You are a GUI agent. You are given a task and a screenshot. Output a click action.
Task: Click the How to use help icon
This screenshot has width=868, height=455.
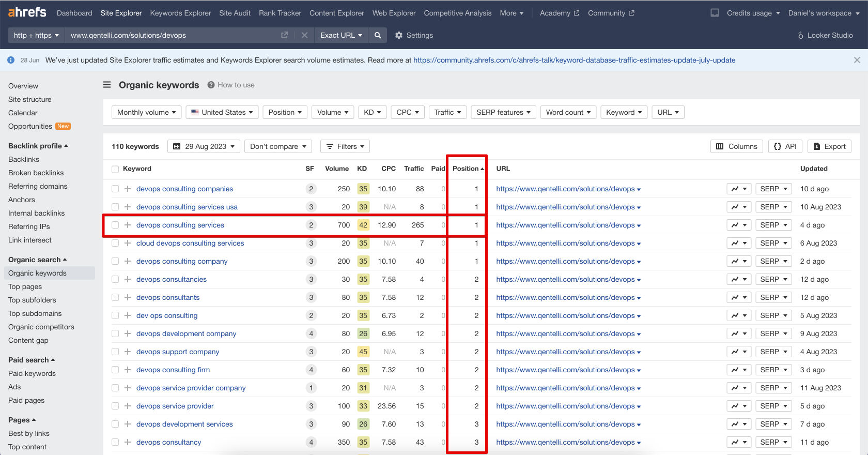click(211, 85)
